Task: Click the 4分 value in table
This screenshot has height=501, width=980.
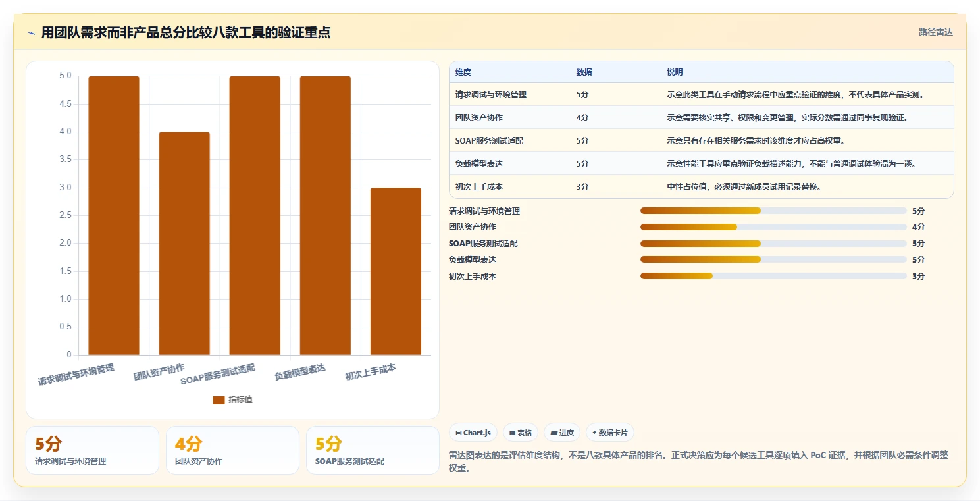Action: 582,118
